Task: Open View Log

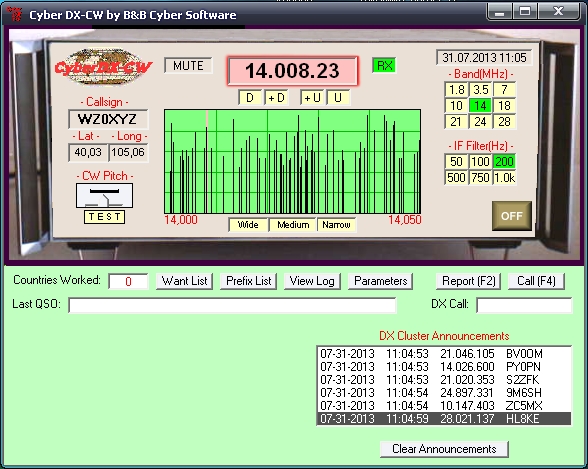Action: click(x=312, y=281)
